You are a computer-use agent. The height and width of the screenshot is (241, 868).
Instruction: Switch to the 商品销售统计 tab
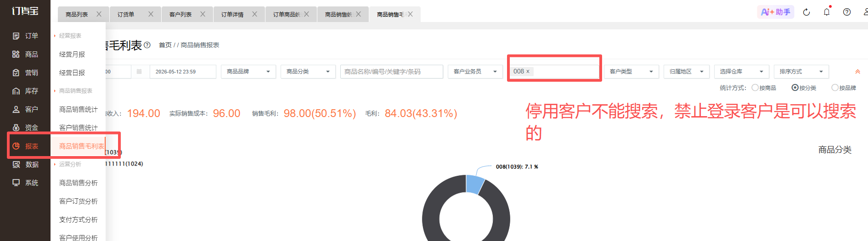click(338, 15)
